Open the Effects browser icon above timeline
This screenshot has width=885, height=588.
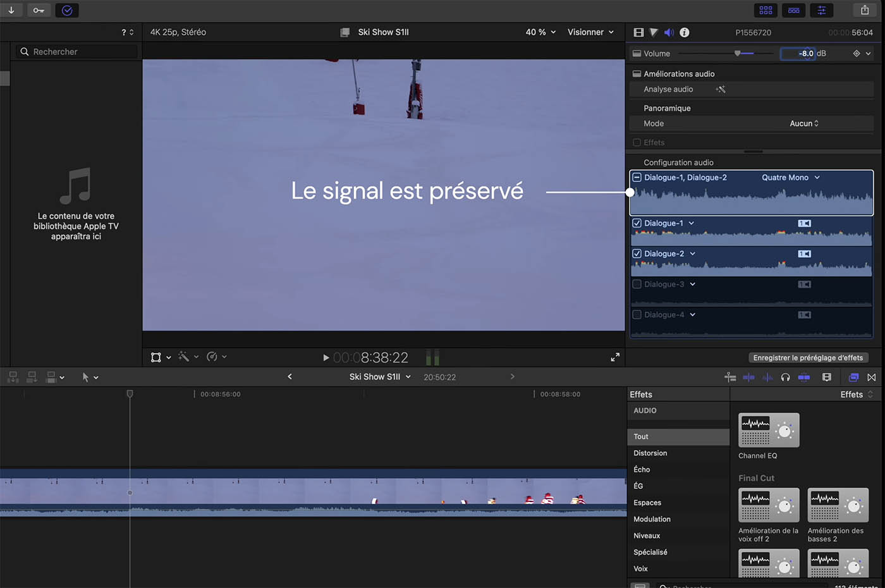(x=853, y=377)
